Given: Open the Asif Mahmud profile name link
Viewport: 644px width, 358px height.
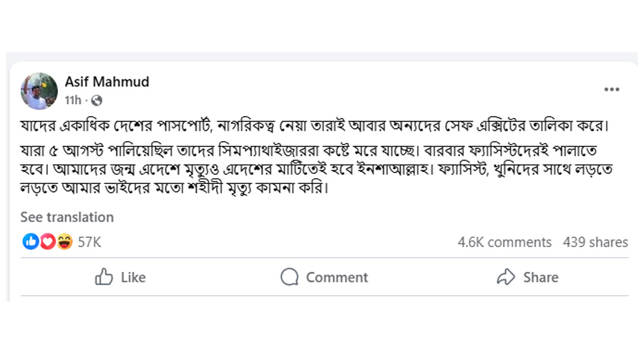Looking at the screenshot, I should tap(107, 82).
